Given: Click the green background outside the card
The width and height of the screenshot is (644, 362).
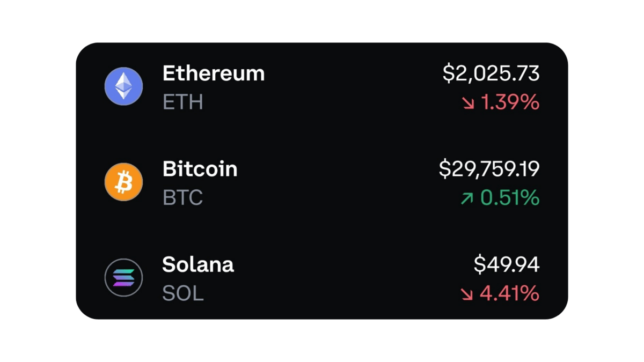Looking at the screenshot, I should pos(38,181).
